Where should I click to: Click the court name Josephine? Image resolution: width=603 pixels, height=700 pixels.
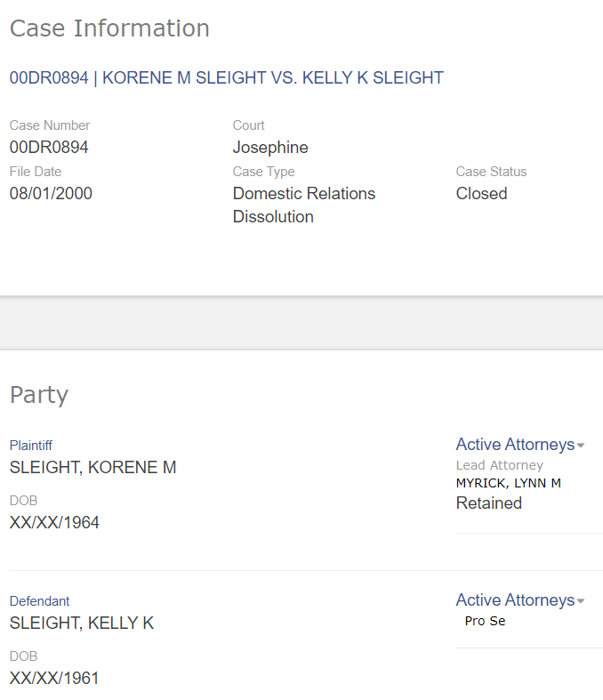(270, 148)
